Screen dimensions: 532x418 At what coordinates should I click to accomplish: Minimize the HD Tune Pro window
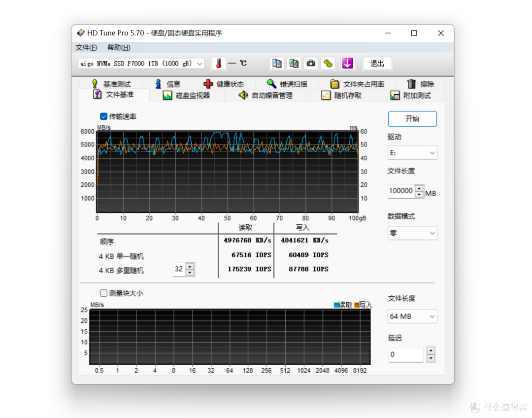point(388,33)
